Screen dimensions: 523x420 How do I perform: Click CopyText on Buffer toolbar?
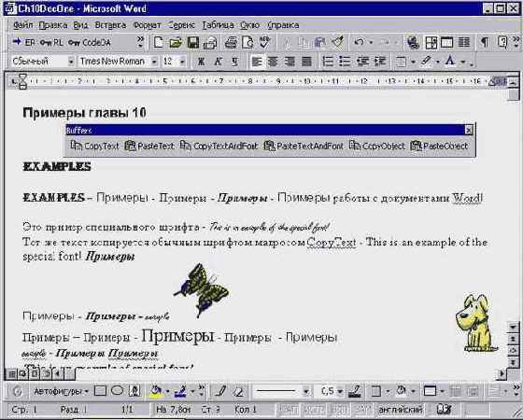pyautogui.click(x=94, y=146)
